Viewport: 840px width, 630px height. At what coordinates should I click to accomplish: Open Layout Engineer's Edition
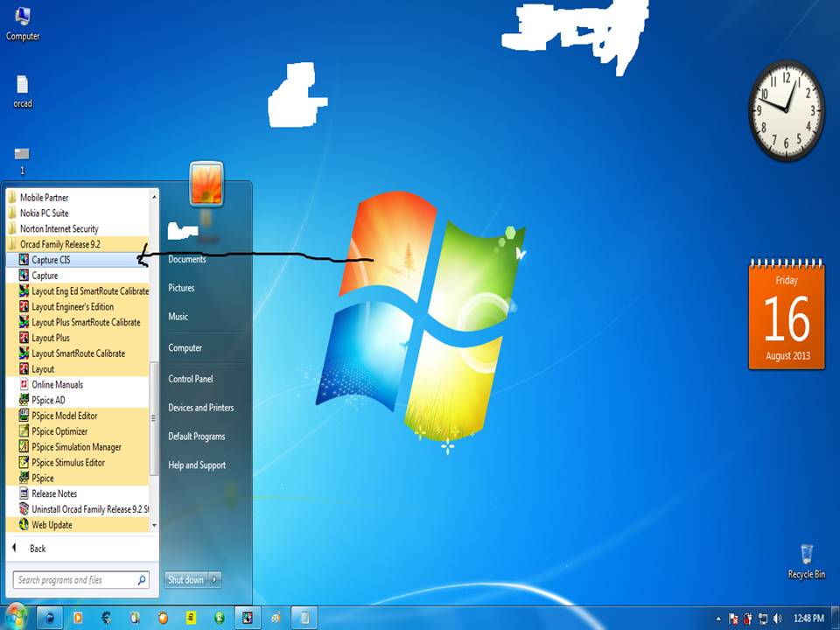pyautogui.click(x=78, y=306)
